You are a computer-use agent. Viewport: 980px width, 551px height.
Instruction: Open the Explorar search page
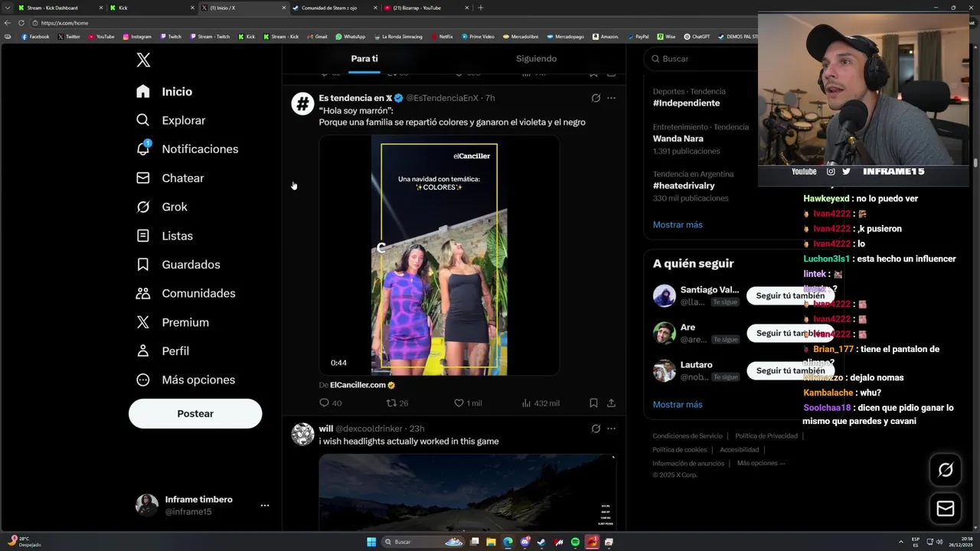pos(170,120)
